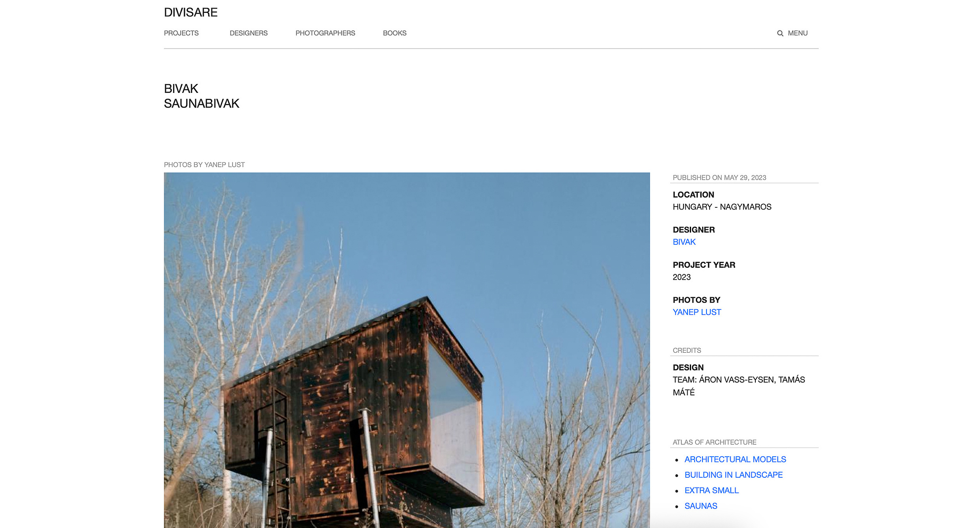
Task: Open the BOOKS navigation item
Action: coord(395,33)
